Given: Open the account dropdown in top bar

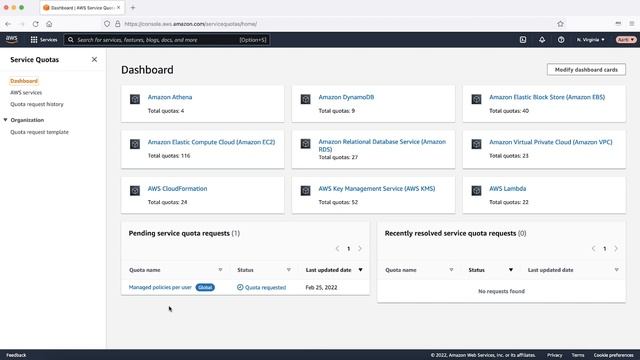Looking at the screenshot, I should click(626, 40).
